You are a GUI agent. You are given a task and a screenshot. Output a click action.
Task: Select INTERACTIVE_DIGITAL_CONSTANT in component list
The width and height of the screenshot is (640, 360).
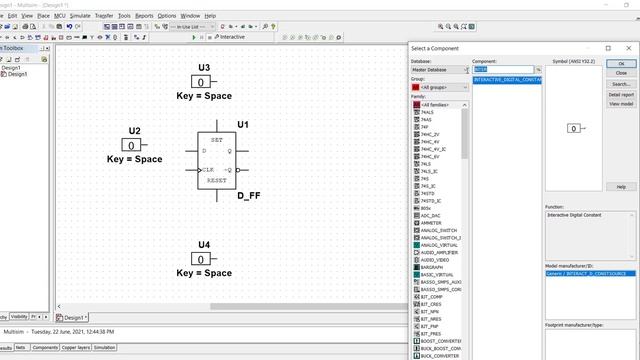pos(507,80)
